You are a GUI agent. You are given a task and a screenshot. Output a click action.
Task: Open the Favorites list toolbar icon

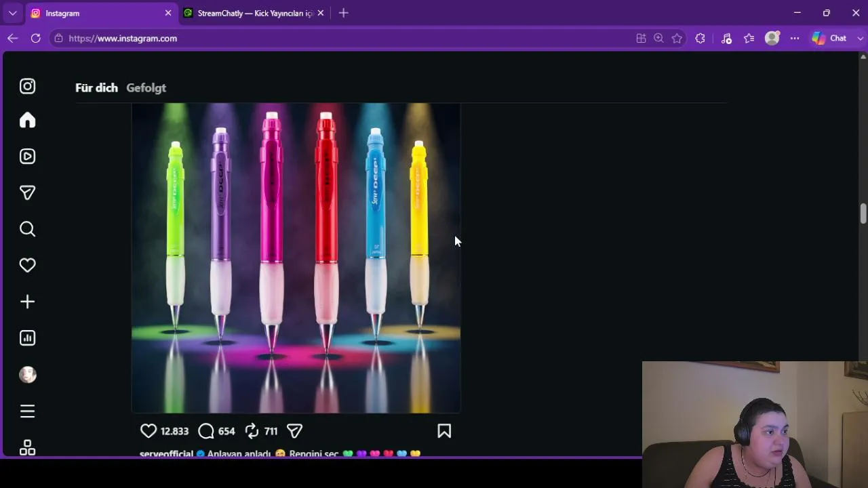[749, 39]
